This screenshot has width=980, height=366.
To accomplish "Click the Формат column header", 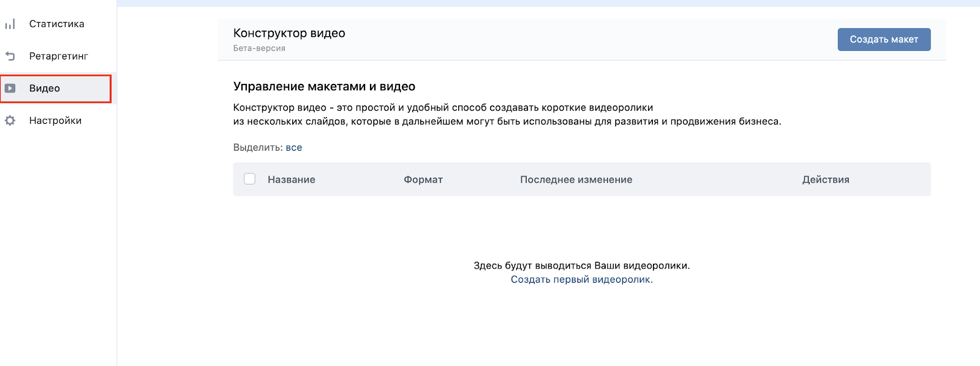I will [423, 180].
